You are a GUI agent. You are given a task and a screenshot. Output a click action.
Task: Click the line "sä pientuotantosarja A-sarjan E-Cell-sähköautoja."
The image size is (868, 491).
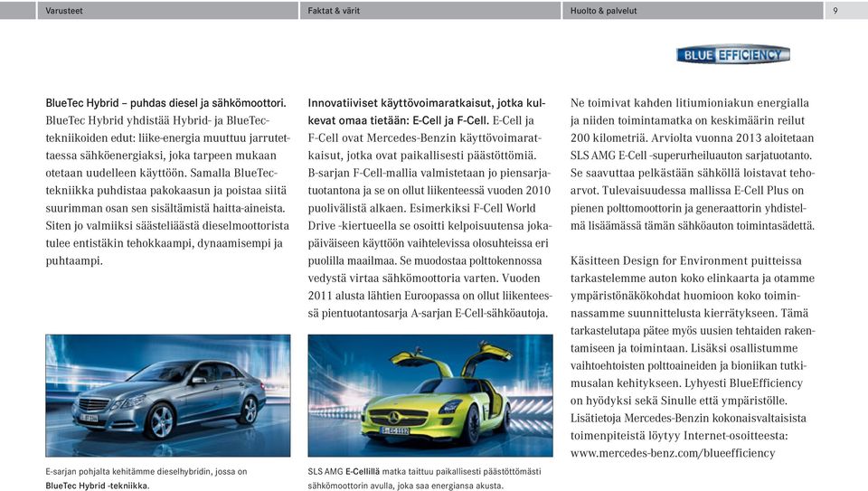pos(428,313)
